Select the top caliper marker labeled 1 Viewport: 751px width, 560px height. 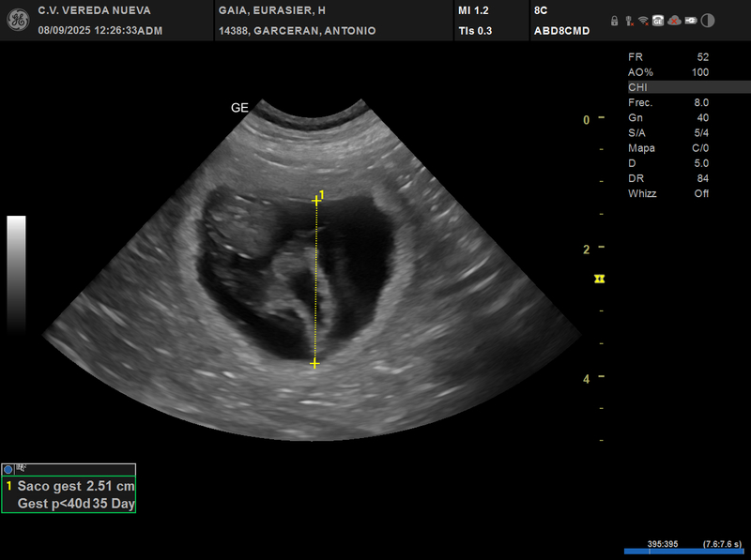(x=316, y=200)
